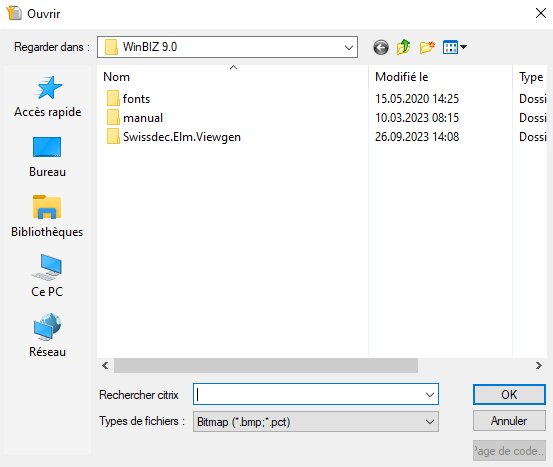
Task: Select Bureau in the sidebar
Action: click(48, 157)
